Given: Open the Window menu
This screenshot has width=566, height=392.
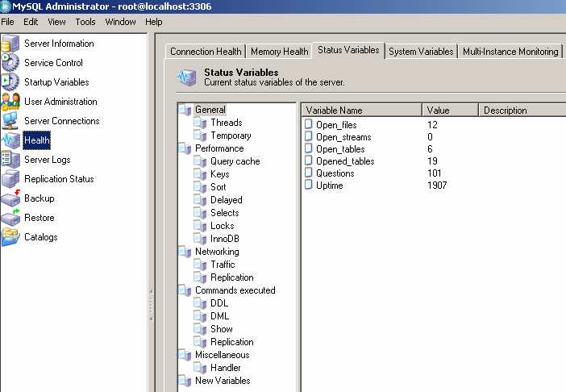Looking at the screenshot, I should point(120,22).
